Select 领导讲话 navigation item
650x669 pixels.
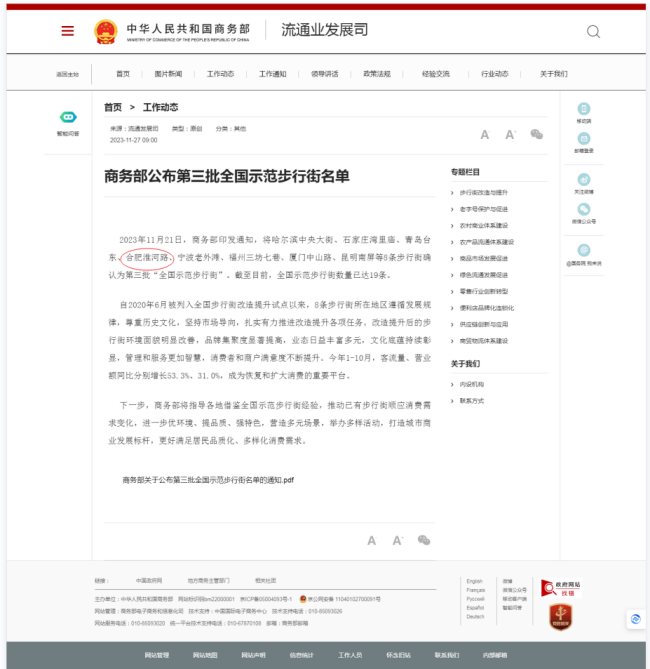[x=325, y=74]
